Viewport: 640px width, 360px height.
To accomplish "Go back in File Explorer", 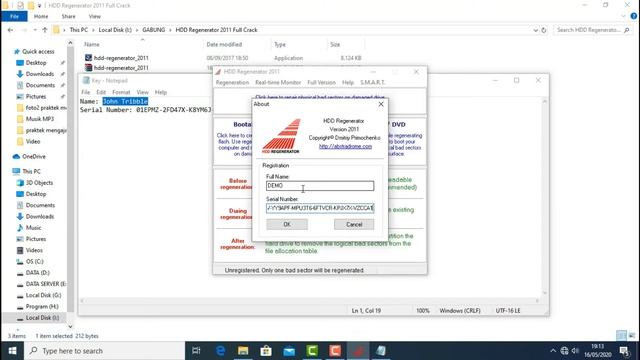I will (x=10, y=30).
